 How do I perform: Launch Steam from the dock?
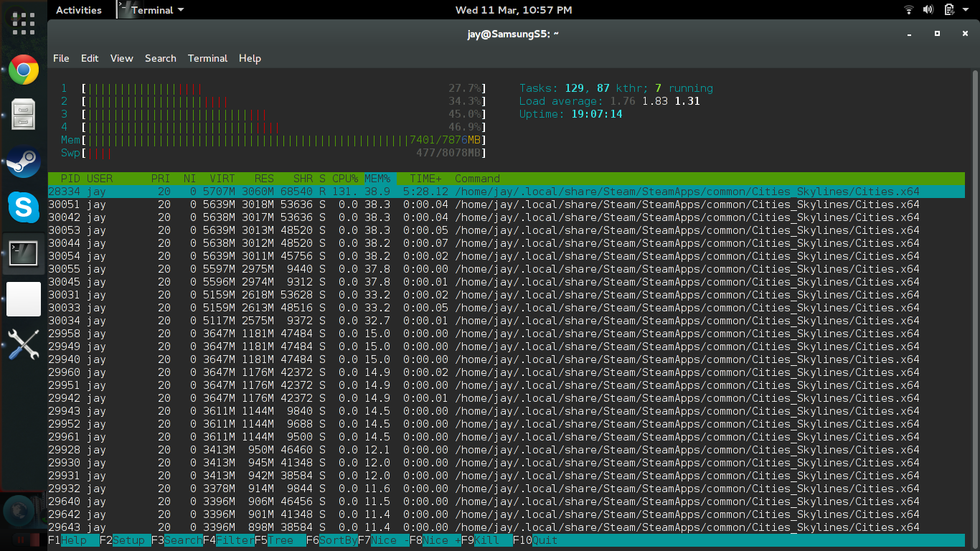(x=24, y=162)
